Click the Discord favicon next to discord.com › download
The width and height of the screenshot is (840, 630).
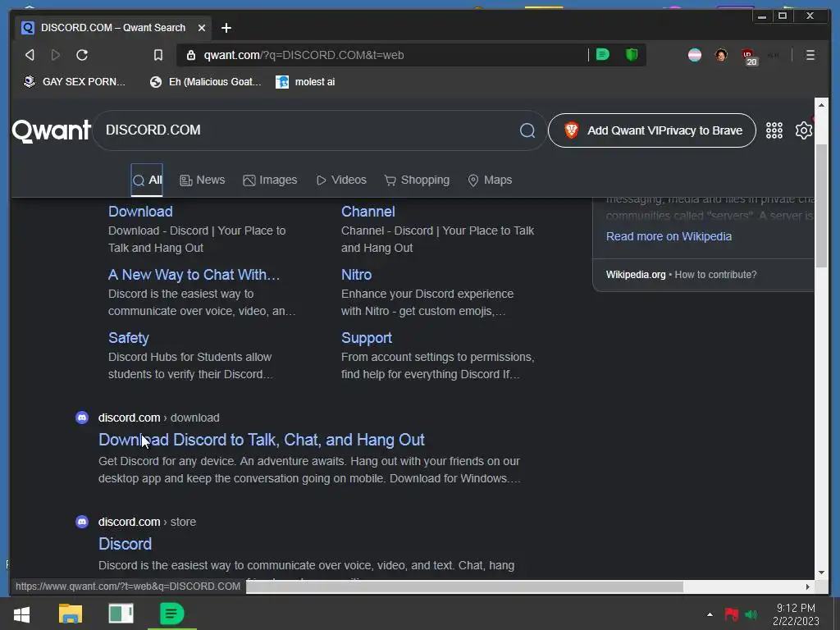coord(82,418)
